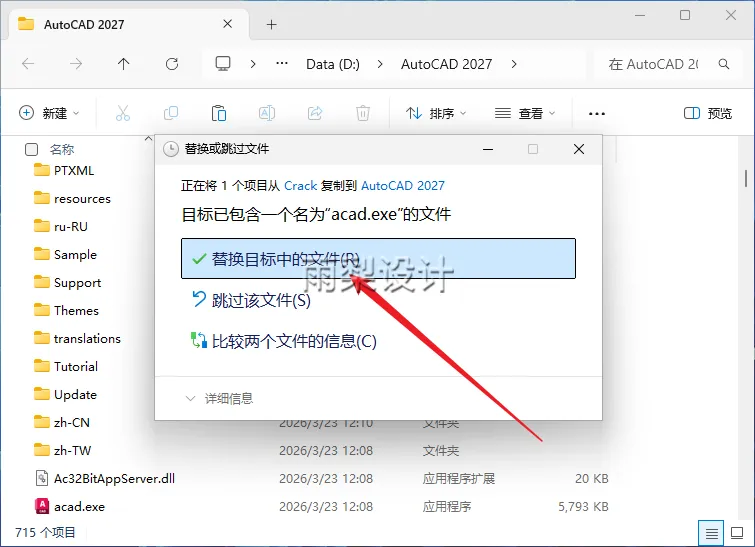
Task: Select the acad.exe file name
Action: (x=79, y=506)
